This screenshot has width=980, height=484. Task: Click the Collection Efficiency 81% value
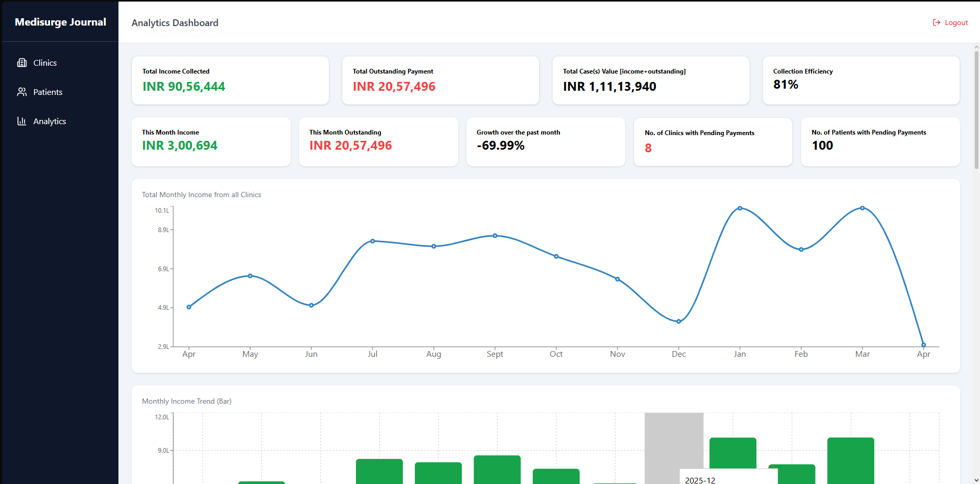[x=786, y=84]
